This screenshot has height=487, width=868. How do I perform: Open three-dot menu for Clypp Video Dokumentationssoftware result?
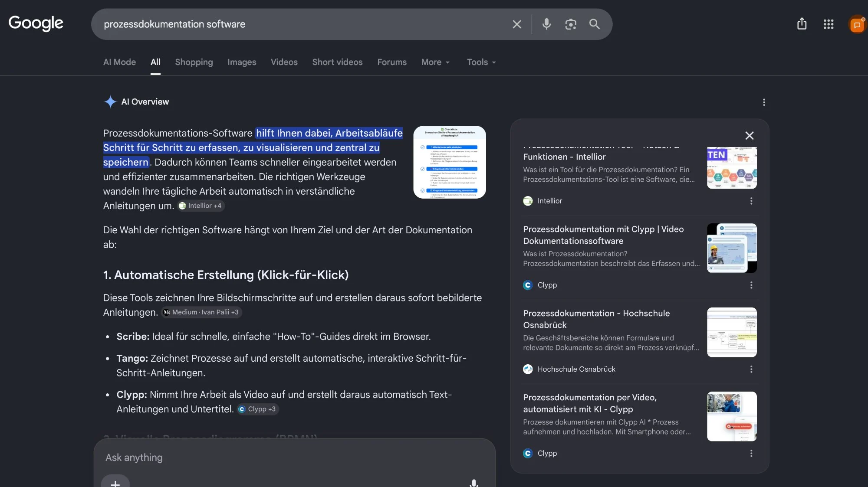coord(751,285)
